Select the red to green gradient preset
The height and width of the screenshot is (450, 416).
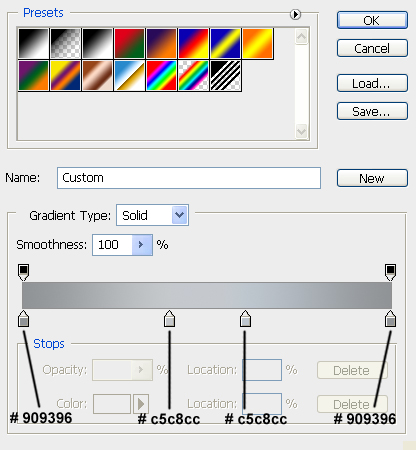(129, 43)
